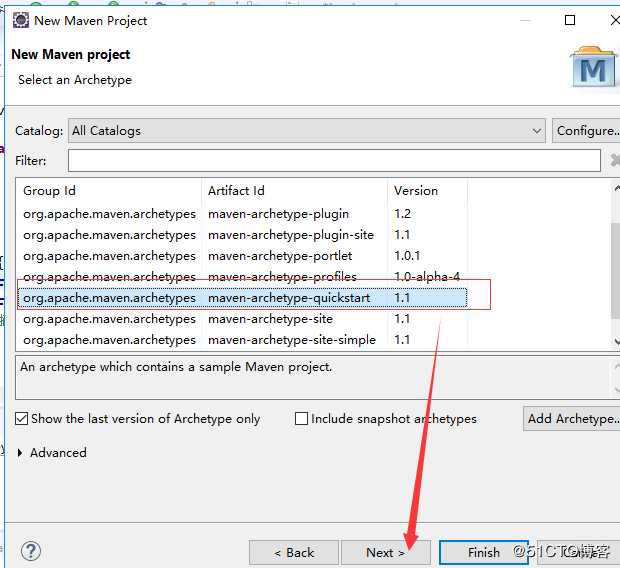Viewport: 620px width, 568px height.
Task: Click the Configure button
Action: [586, 131]
